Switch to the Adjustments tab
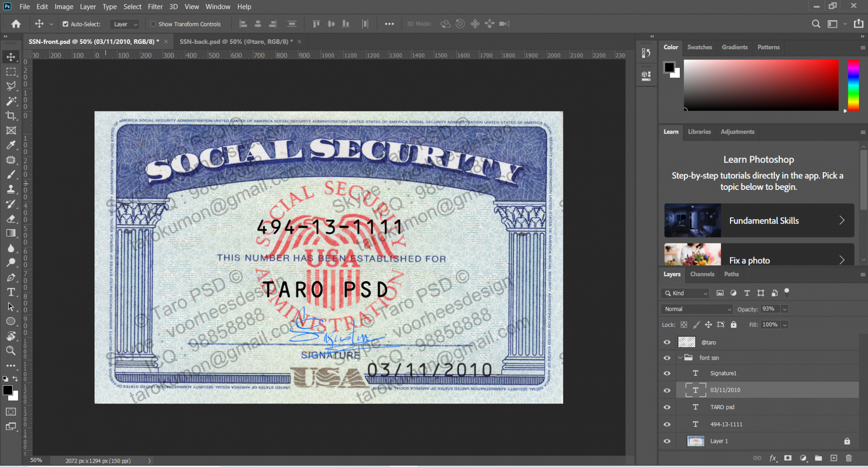Viewport: 868px width, 467px height. pos(737,131)
